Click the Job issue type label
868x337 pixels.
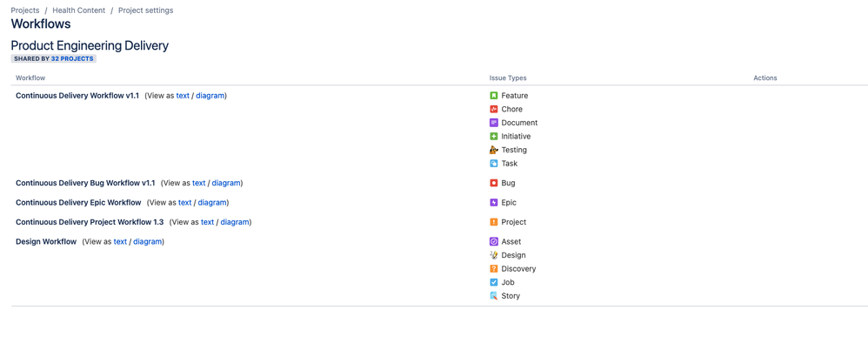pos(508,282)
